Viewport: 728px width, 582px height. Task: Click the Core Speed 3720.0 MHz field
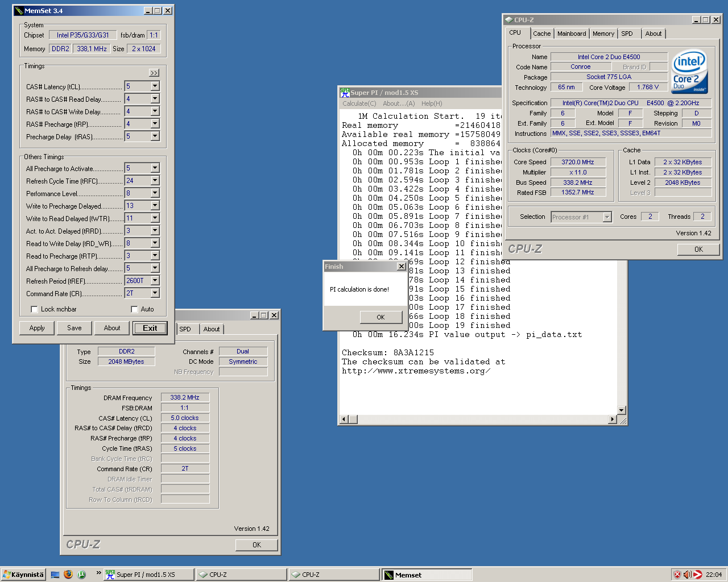click(x=578, y=162)
